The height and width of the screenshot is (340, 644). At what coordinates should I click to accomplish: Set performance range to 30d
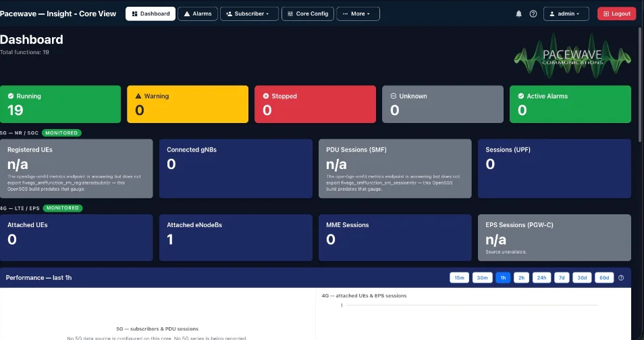pos(582,278)
